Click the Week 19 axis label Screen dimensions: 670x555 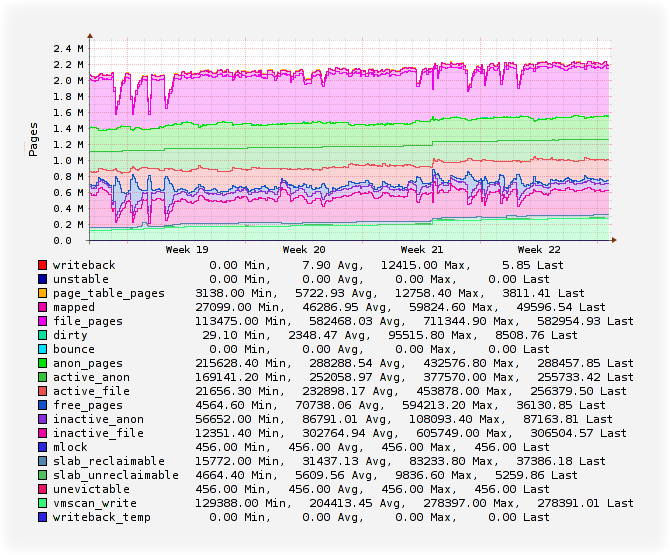[x=187, y=250]
